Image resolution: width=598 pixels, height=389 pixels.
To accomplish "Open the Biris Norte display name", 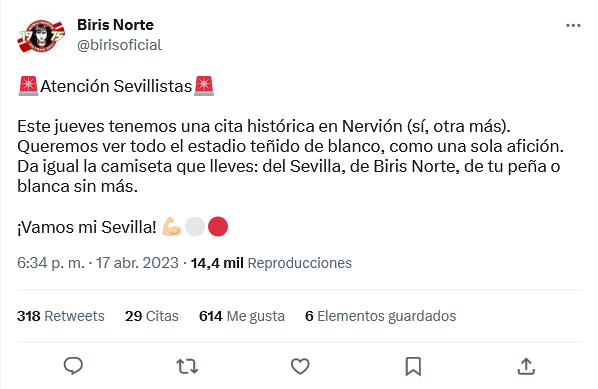I will point(115,25).
